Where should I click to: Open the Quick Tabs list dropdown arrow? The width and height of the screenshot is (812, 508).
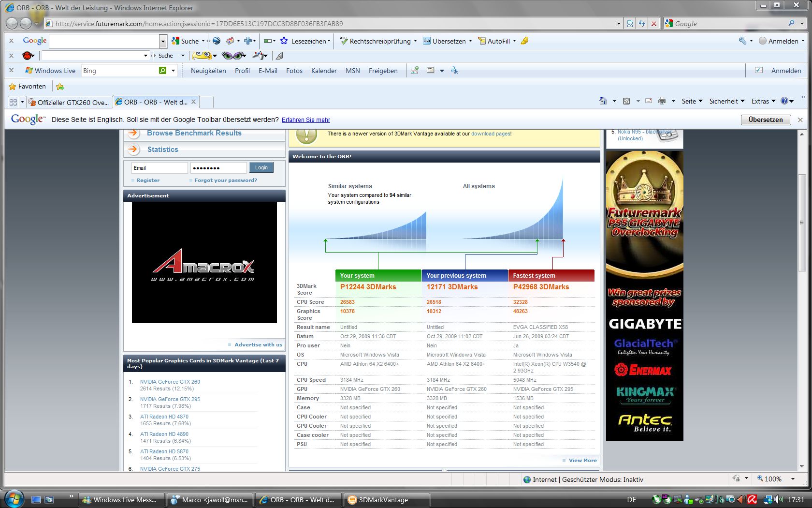22,102
